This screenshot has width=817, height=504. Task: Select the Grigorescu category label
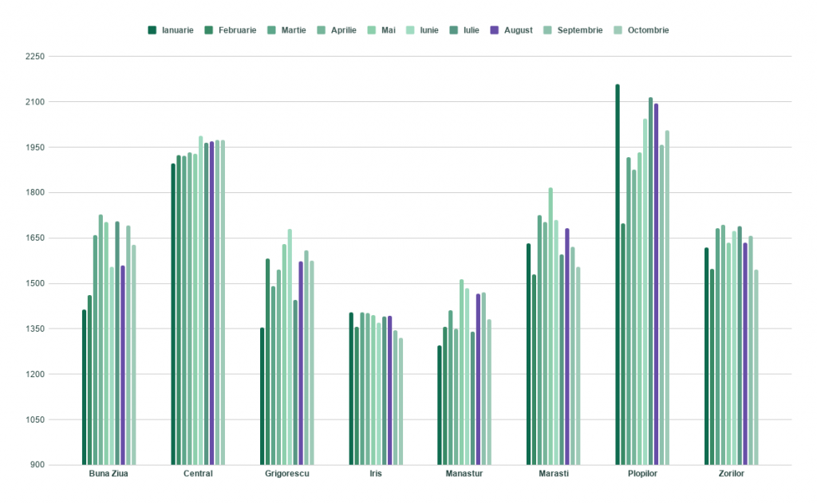point(286,474)
